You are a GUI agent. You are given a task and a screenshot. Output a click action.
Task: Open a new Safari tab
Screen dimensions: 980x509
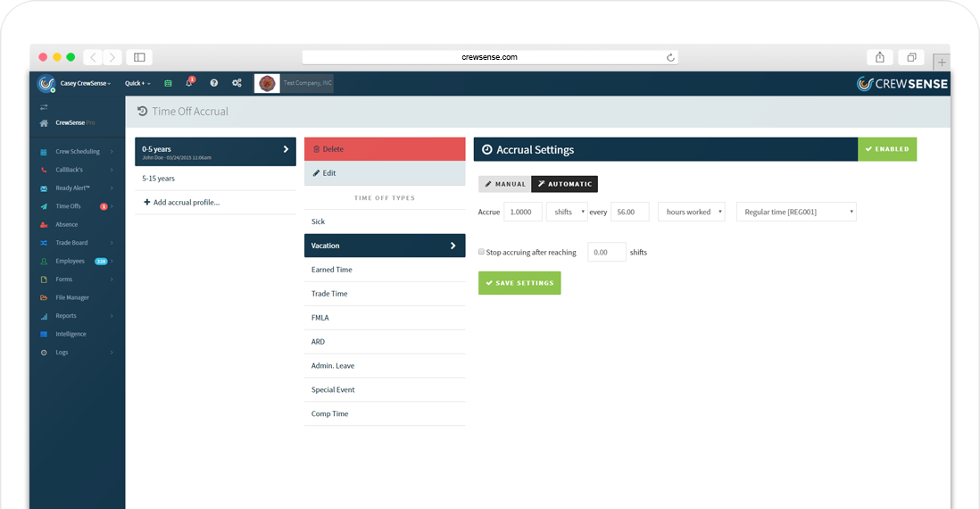pyautogui.click(x=942, y=62)
